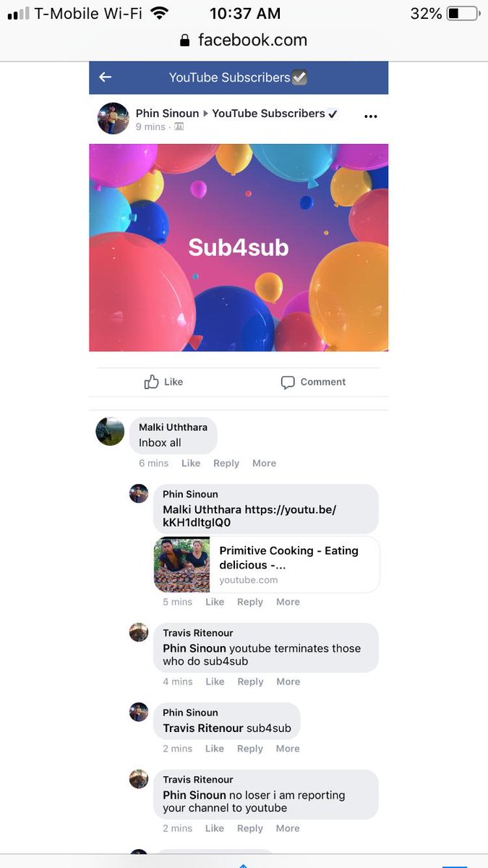Reply to Malki Uththara's Inbox all comment

pos(226,463)
